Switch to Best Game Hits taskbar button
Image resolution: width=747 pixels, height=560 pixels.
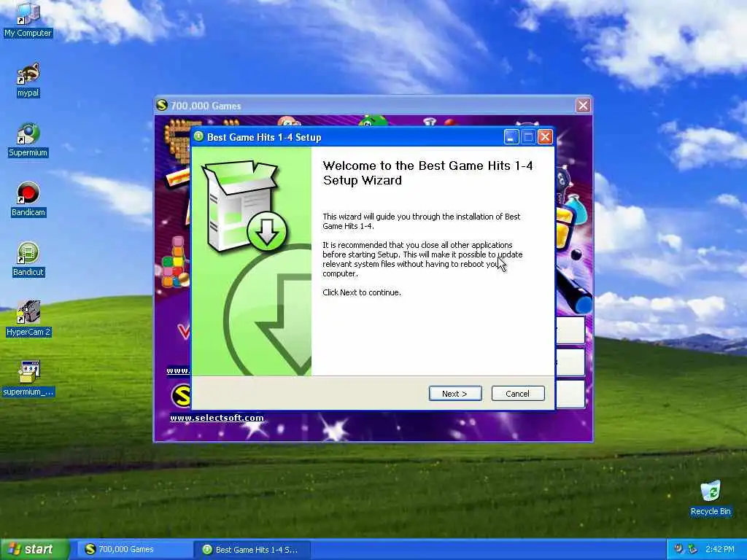tap(252, 550)
